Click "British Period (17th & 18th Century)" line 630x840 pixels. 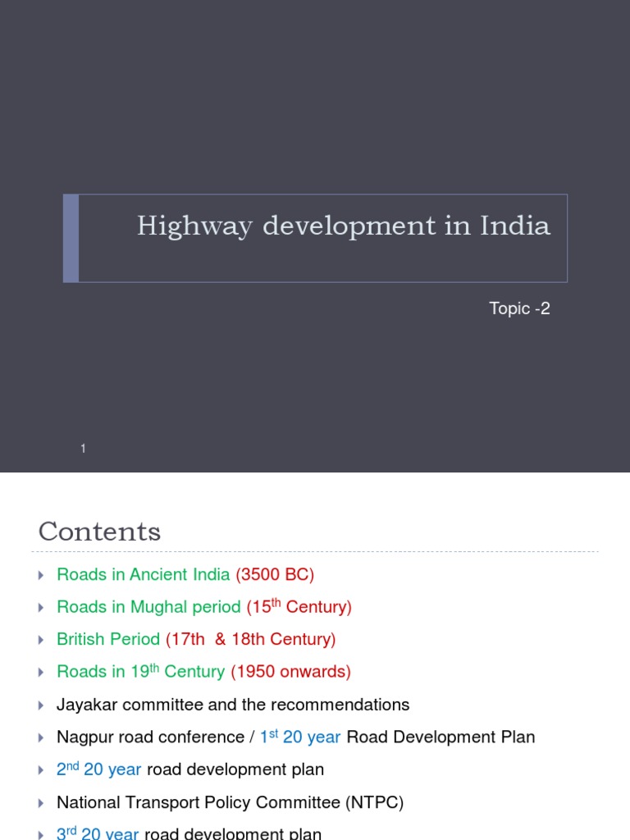(196, 639)
